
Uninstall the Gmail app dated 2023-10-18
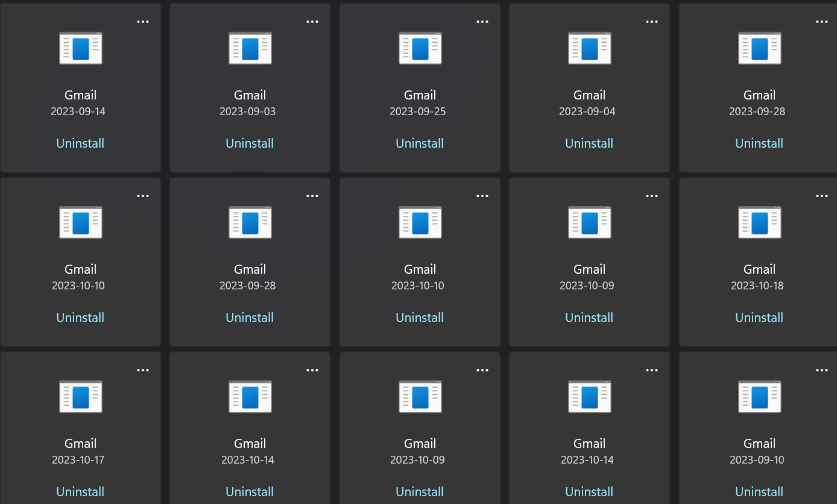[x=759, y=318]
